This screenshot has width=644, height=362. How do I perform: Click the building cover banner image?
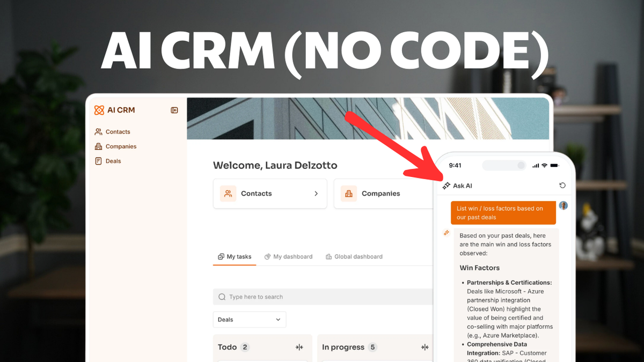point(369,118)
